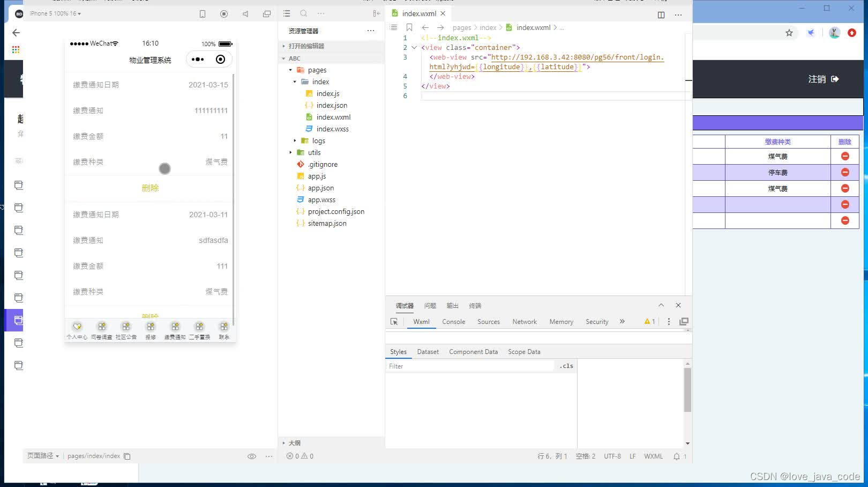Detach the simulator into separate window
The width and height of the screenshot is (868, 487).
coord(267,14)
